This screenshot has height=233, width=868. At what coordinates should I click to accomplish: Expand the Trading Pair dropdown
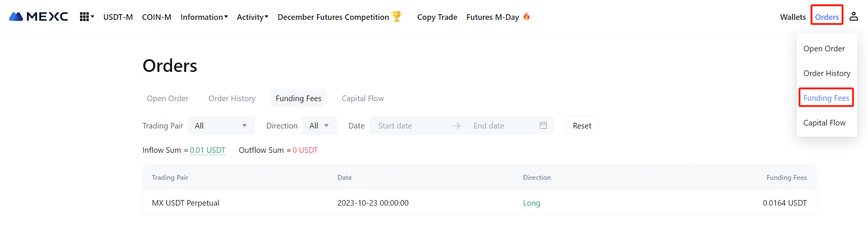pos(221,125)
